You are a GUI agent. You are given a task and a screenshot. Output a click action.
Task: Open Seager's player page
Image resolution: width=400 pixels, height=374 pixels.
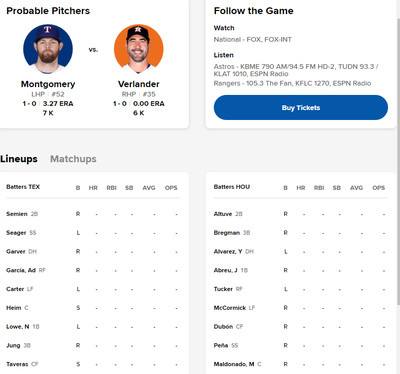(16, 233)
